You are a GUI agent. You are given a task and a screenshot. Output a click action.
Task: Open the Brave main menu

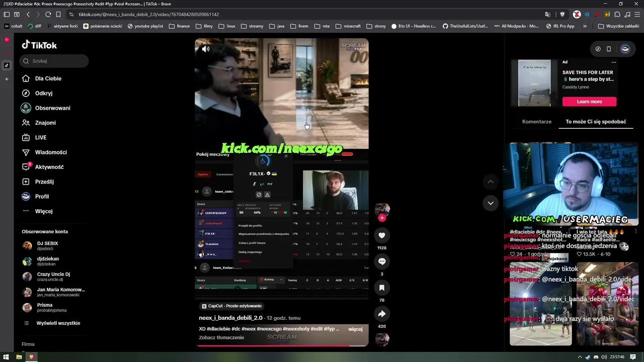pos(637,15)
